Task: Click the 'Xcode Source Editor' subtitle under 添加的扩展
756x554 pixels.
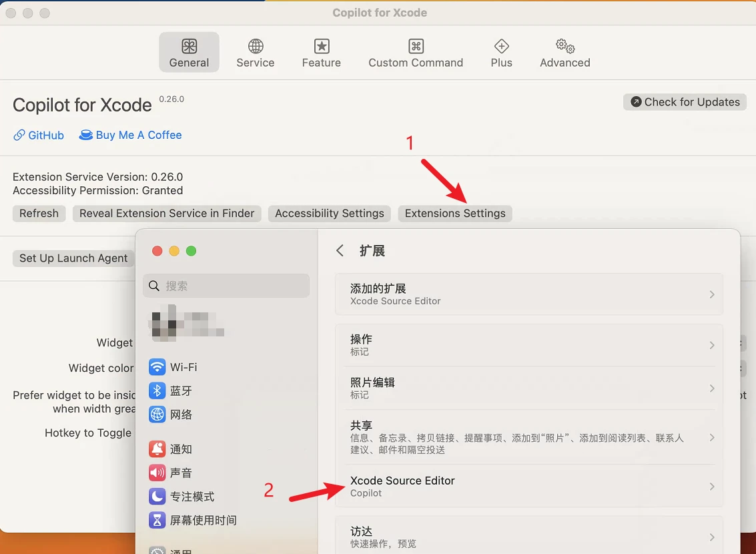Action: 396,301
